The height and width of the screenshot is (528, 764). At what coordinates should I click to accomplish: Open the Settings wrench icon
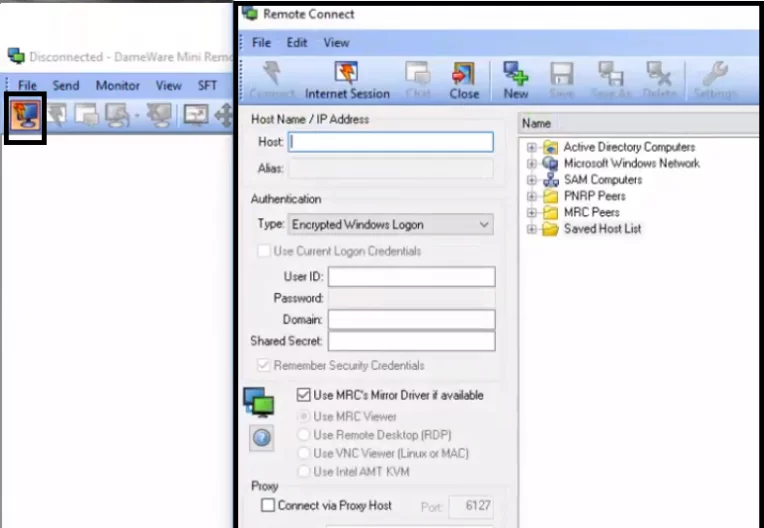pyautogui.click(x=715, y=80)
